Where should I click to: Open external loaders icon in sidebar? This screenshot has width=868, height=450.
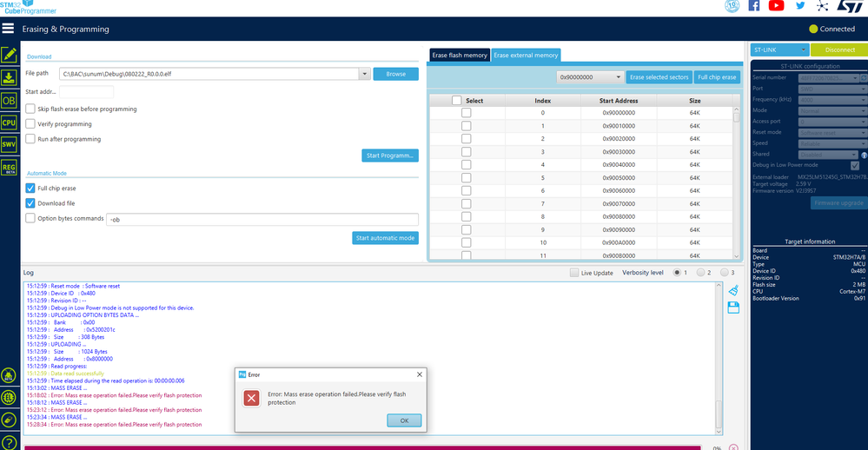tap(9, 376)
